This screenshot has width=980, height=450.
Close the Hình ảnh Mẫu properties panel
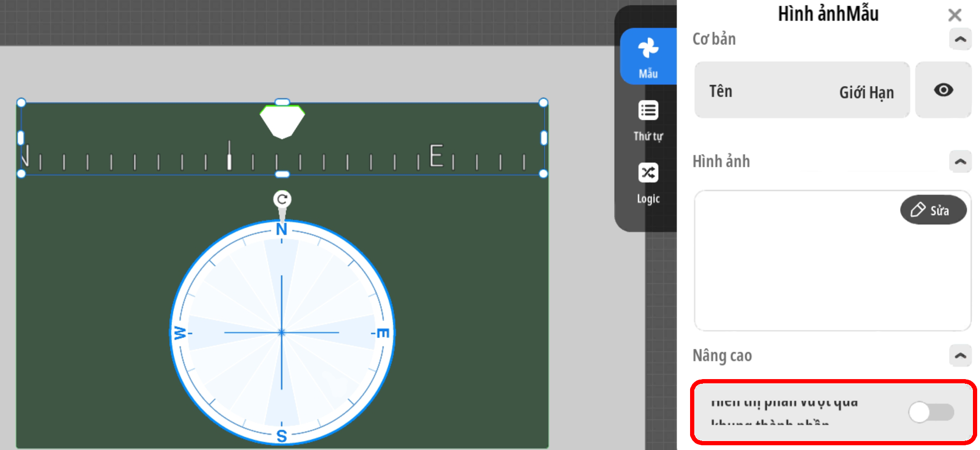pos(954,15)
